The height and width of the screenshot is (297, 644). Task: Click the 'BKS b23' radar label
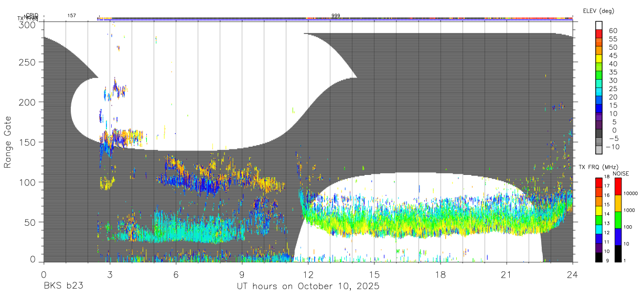point(63,287)
